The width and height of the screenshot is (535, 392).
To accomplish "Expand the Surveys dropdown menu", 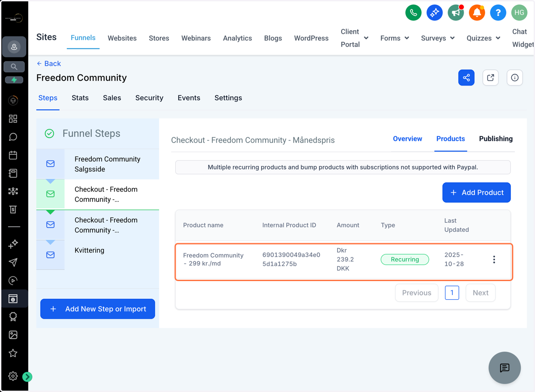I will pos(438,38).
